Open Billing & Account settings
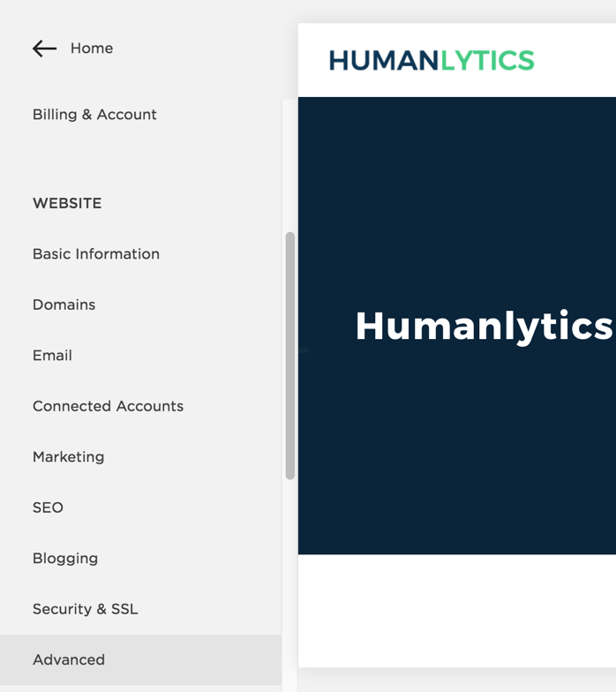The height and width of the screenshot is (692, 616). pyautogui.click(x=94, y=115)
